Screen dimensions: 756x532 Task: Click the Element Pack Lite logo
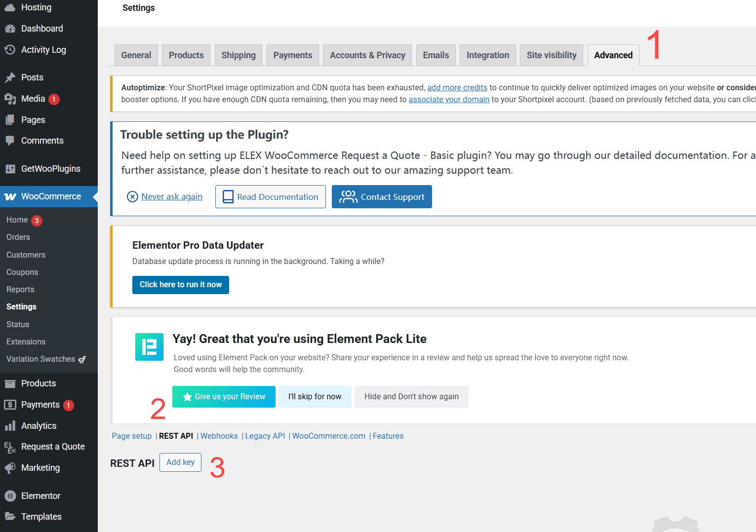coord(149,347)
